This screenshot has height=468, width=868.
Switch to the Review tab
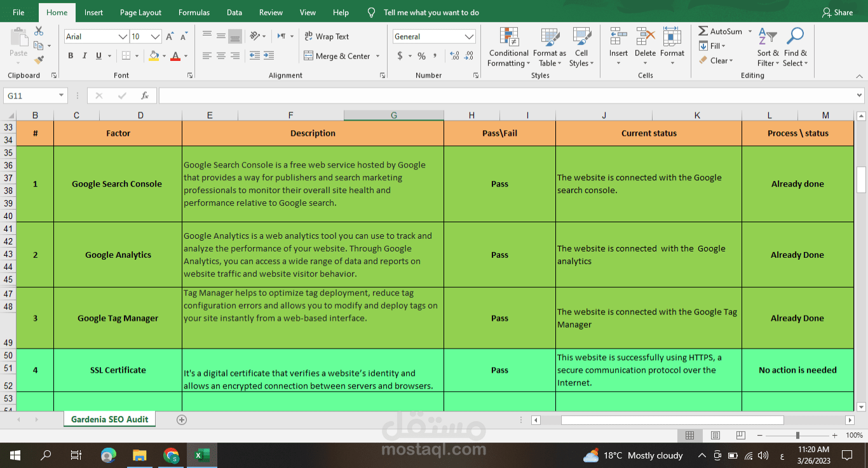pyautogui.click(x=271, y=12)
